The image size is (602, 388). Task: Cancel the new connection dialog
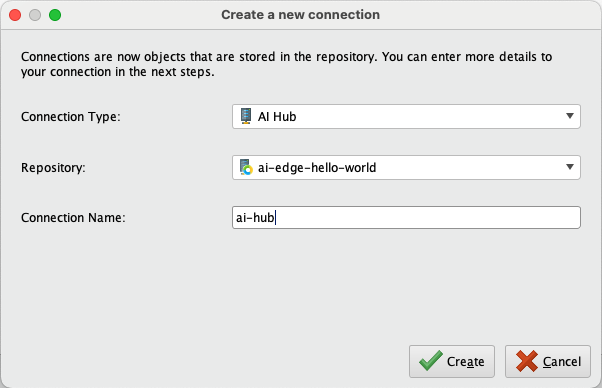point(547,361)
